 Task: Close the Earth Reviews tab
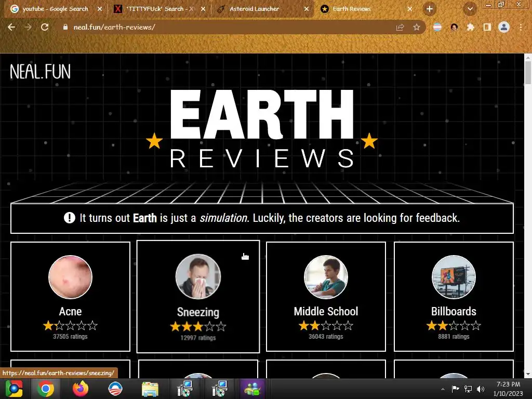[x=410, y=9]
